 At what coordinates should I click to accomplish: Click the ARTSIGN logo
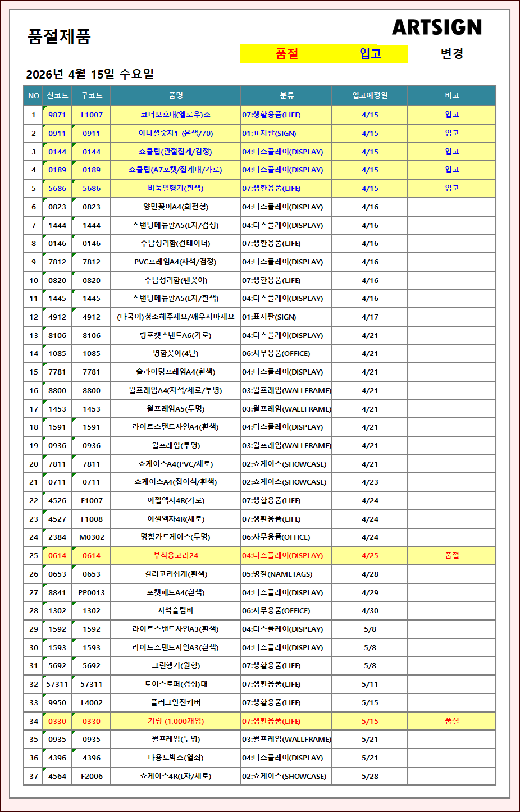point(436,27)
